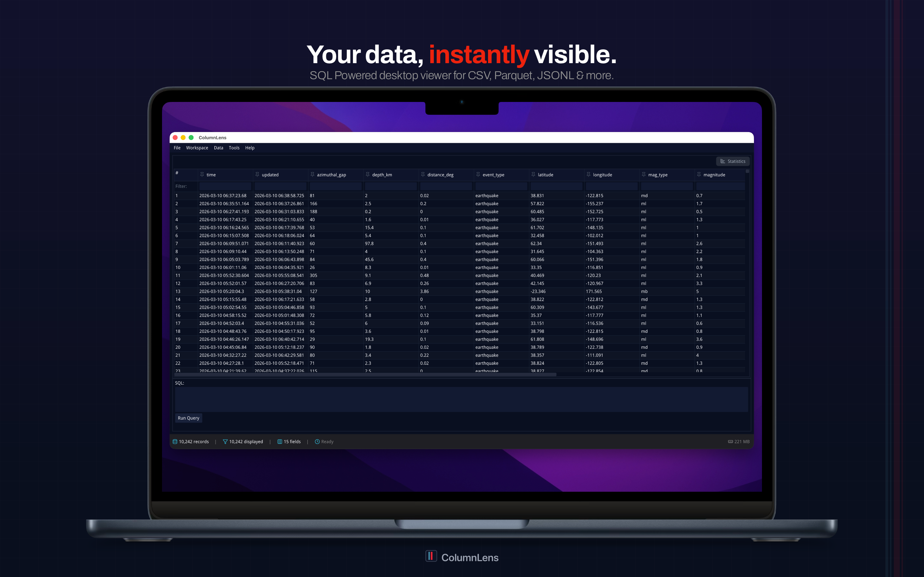This screenshot has height=577, width=924.
Task: Click the clock icon next to Ready
Action: tap(317, 441)
